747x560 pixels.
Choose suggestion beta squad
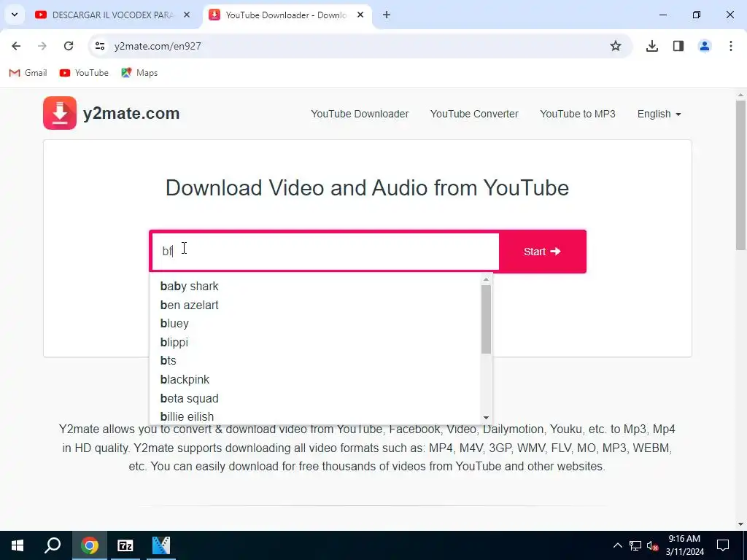pyautogui.click(x=315, y=398)
